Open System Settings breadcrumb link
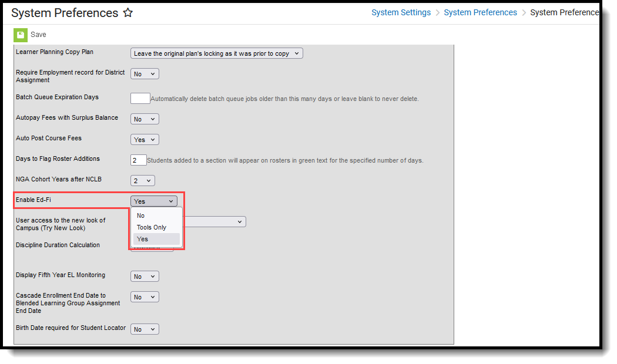This screenshot has height=364, width=617. [401, 12]
